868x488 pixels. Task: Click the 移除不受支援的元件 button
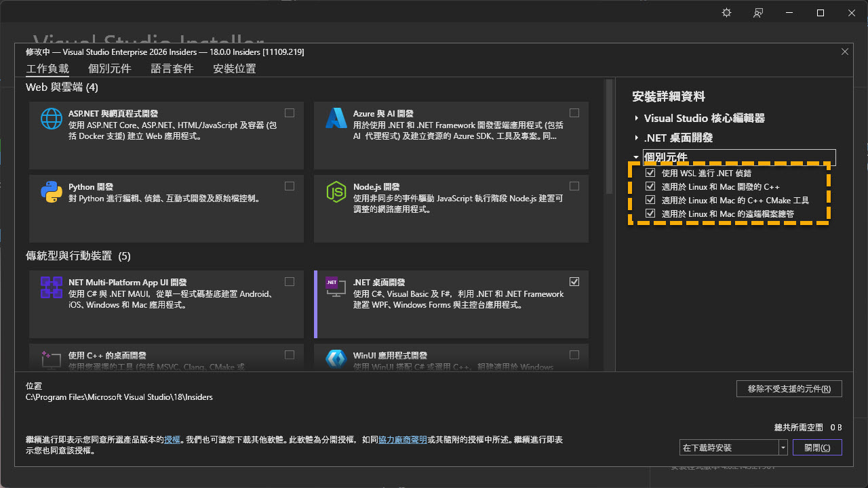(x=789, y=389)
